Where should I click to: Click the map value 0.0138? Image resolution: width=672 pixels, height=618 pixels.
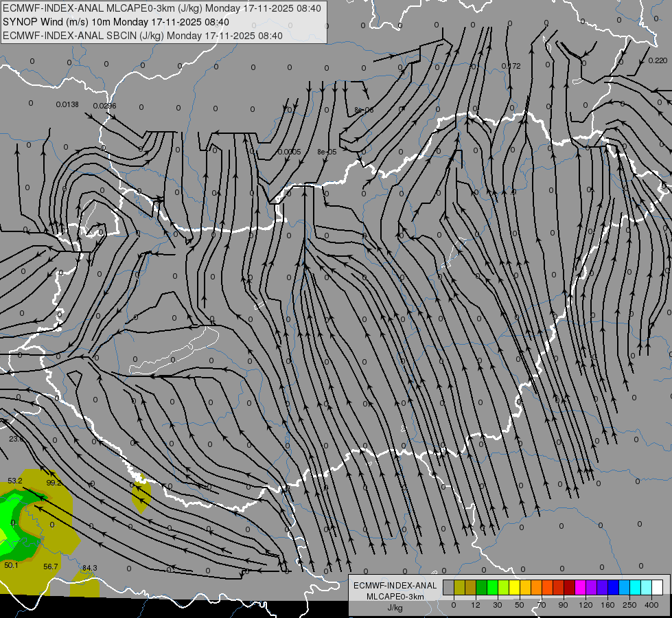(67, 104)
